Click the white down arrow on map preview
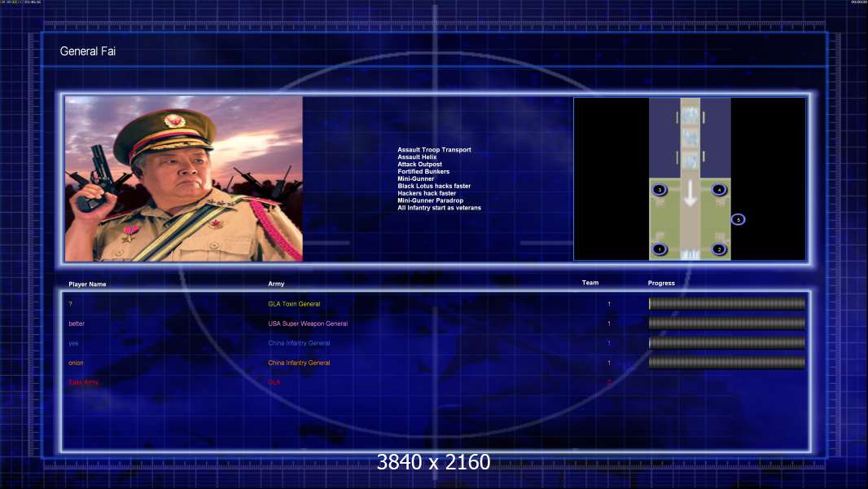 tap(690, 195)
